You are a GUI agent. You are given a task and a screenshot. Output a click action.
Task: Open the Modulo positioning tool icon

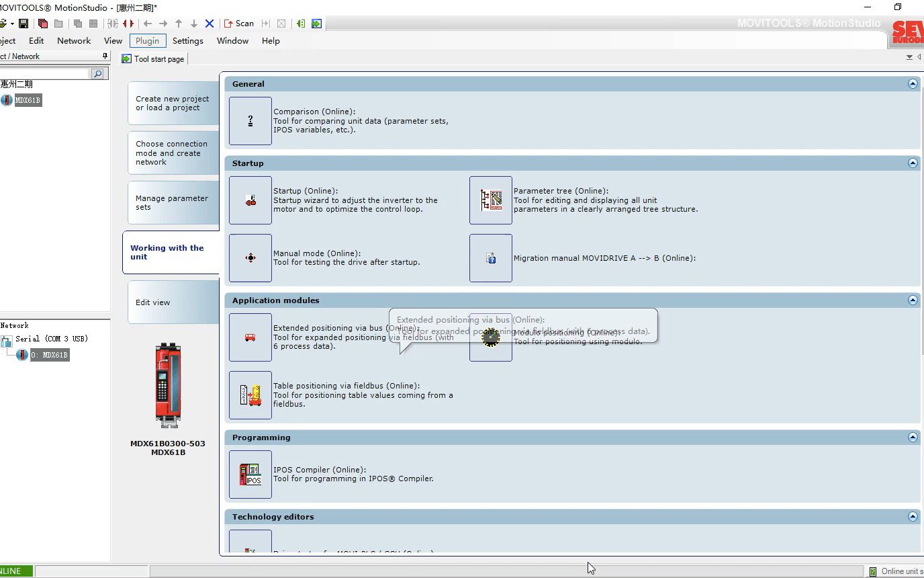tap(491, 337)
